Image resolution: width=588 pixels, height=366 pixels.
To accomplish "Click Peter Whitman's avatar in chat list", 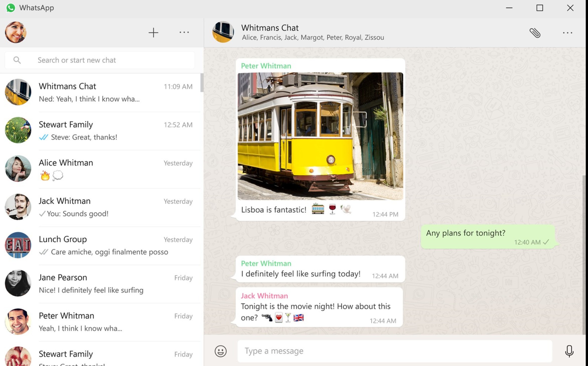I will pos(18,322).
